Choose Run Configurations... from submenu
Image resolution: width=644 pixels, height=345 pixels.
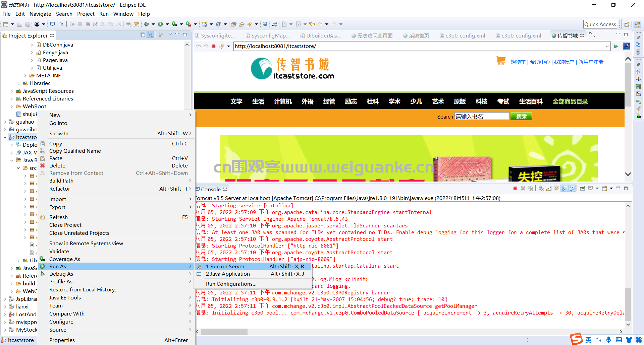click(253, 284)
